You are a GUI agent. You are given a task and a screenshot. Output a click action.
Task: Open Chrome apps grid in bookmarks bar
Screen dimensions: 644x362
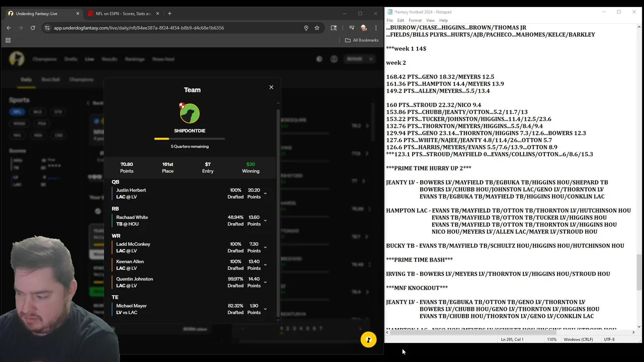click(x=8, y=40)
